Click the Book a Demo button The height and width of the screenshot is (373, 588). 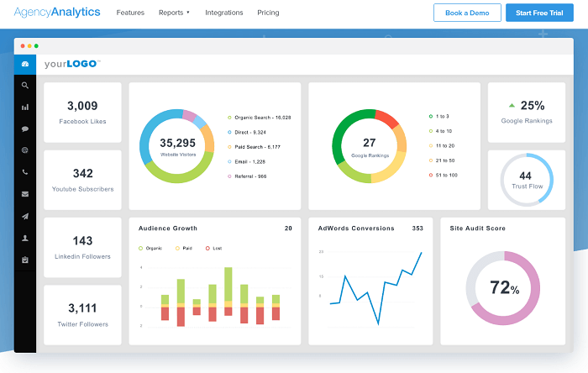(467, 13)
